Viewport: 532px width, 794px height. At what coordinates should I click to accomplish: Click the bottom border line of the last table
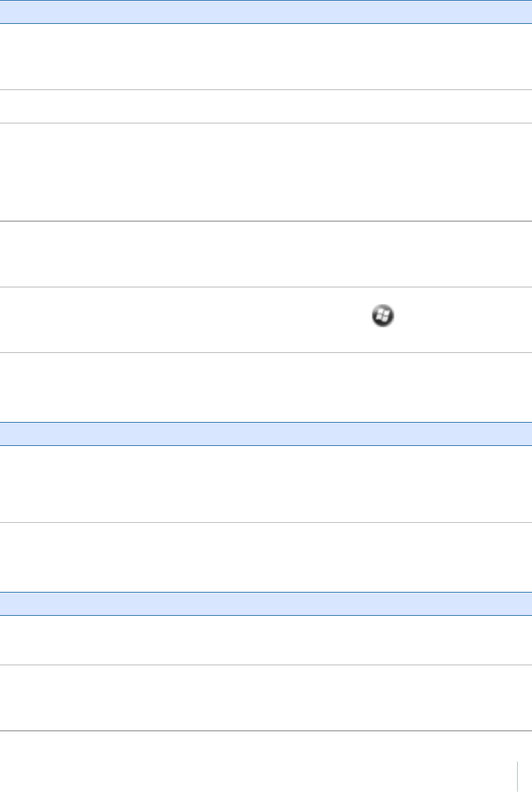pos(266,731)
